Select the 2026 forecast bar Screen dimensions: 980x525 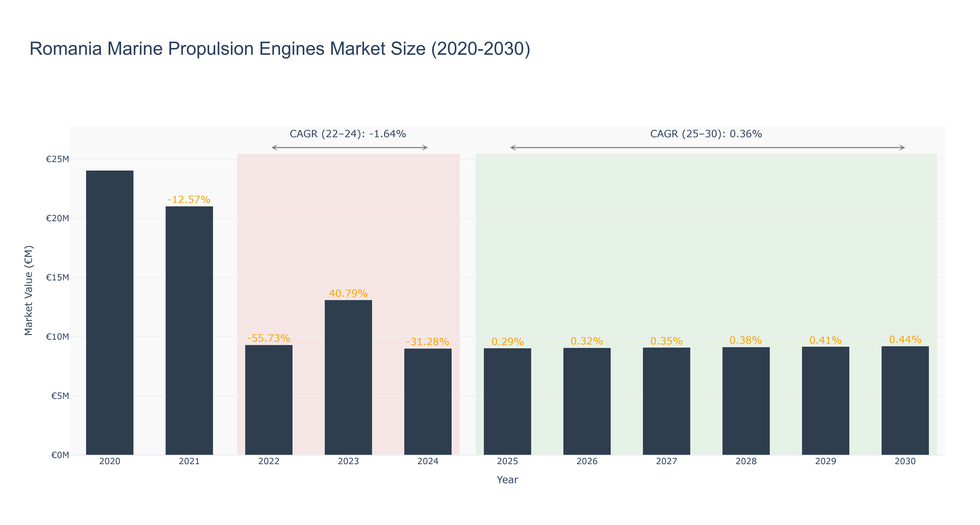click(587, 401)
